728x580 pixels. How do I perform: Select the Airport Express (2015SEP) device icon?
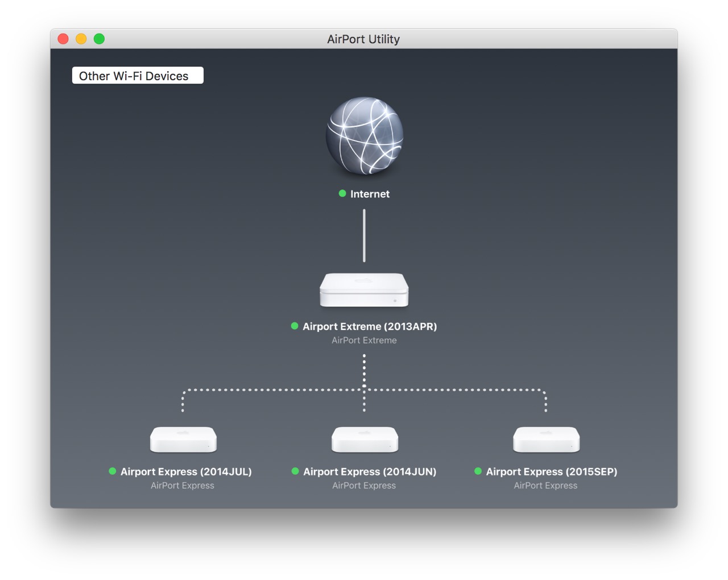tap(546, 440)
